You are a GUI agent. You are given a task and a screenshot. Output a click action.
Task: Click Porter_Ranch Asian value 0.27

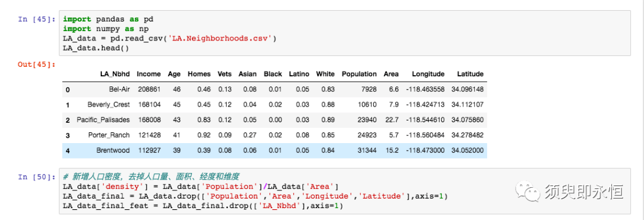click(250, 135)
